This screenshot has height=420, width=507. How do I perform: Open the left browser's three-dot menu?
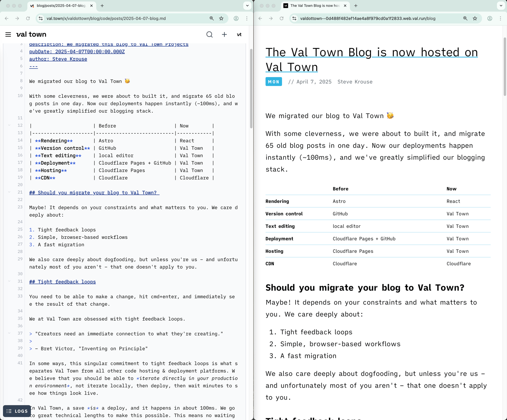tap(247, 18)
